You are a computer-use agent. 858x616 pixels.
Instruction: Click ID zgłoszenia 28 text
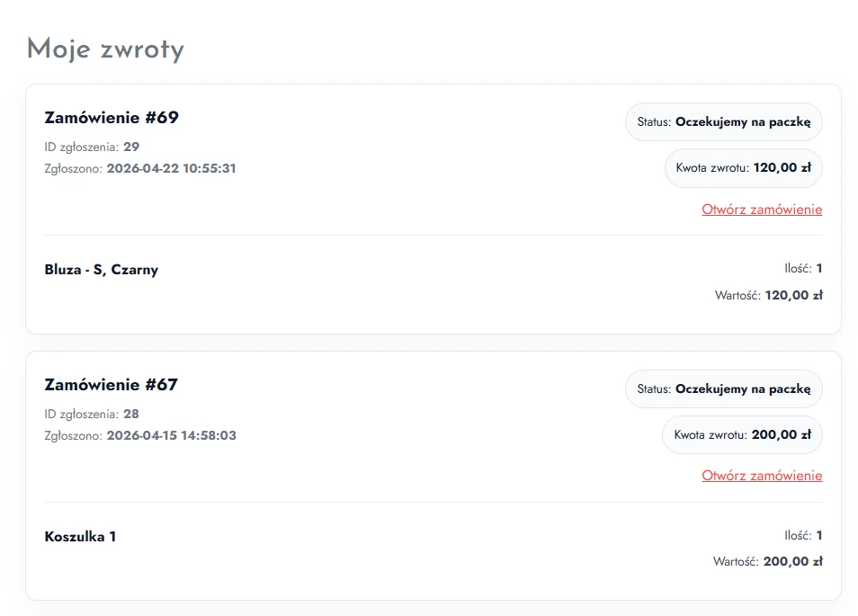92,415
